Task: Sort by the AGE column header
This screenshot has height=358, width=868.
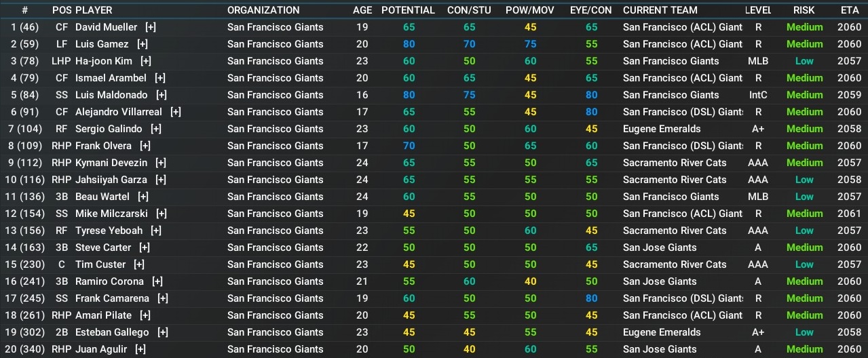Action: [362, 10]
